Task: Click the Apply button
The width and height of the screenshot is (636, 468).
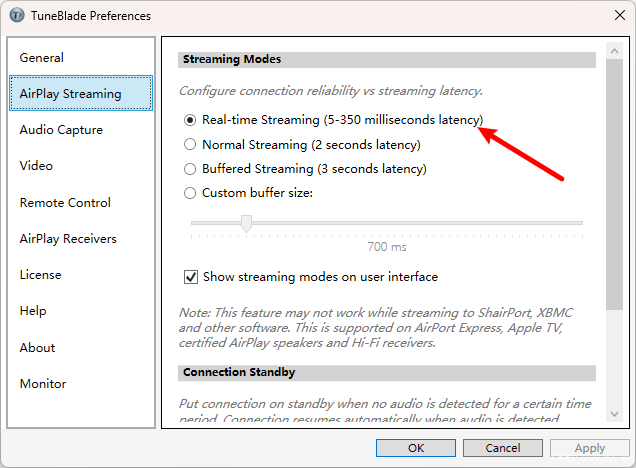Action: click(x=589, y=448)
